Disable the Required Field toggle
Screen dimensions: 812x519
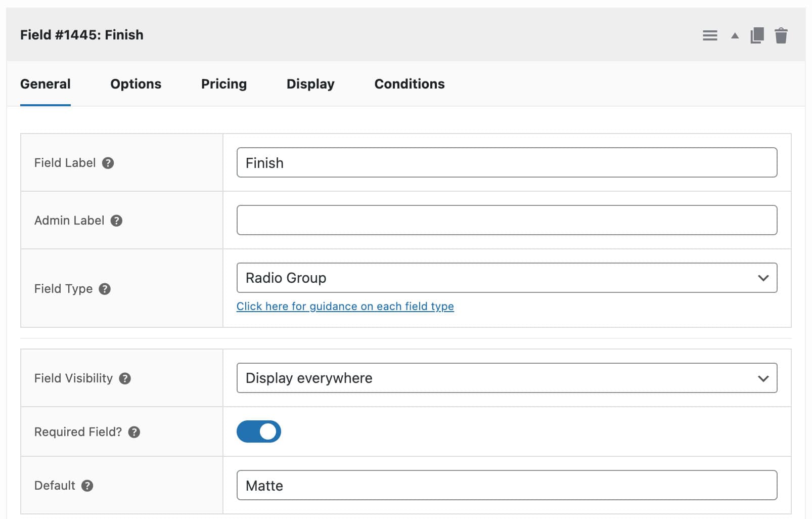pos(259,431)
